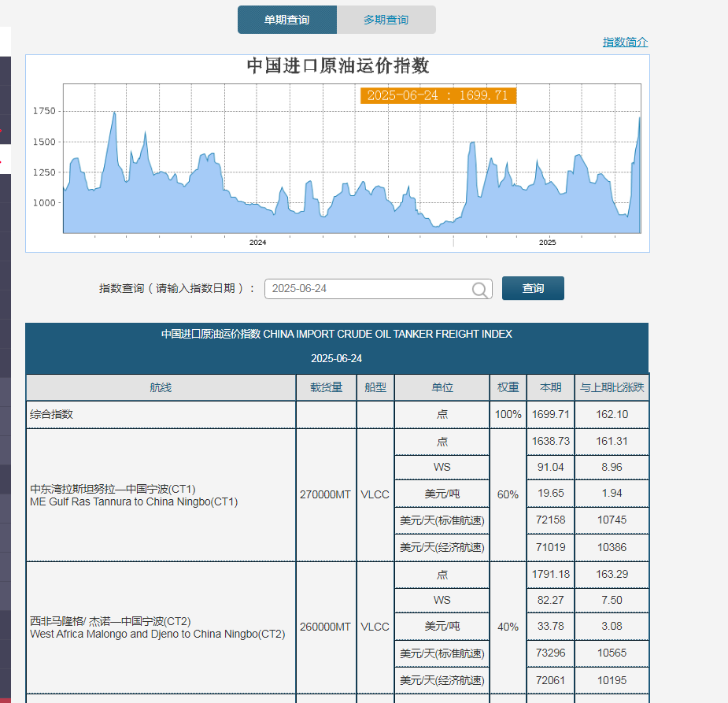Click the magnifier icon in date field
728x703 pixels.
tap(479, 289)
